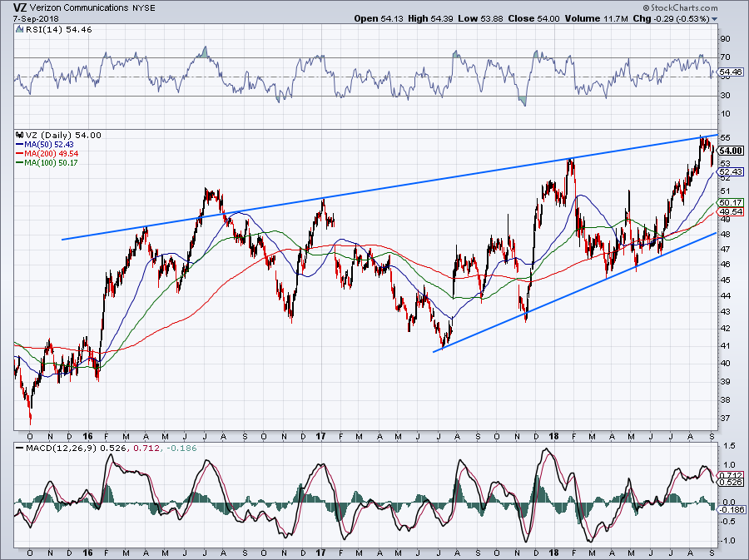The image size is (749, 560).
Task: Toggle the green MA(100) 50.17 legend entry
Action: [x=52, y=161]
